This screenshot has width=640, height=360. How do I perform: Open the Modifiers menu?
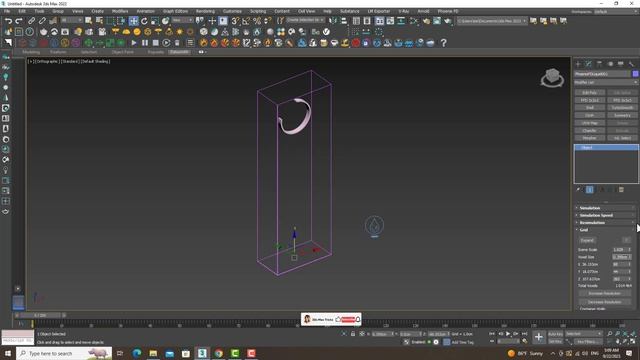[120, 11]
